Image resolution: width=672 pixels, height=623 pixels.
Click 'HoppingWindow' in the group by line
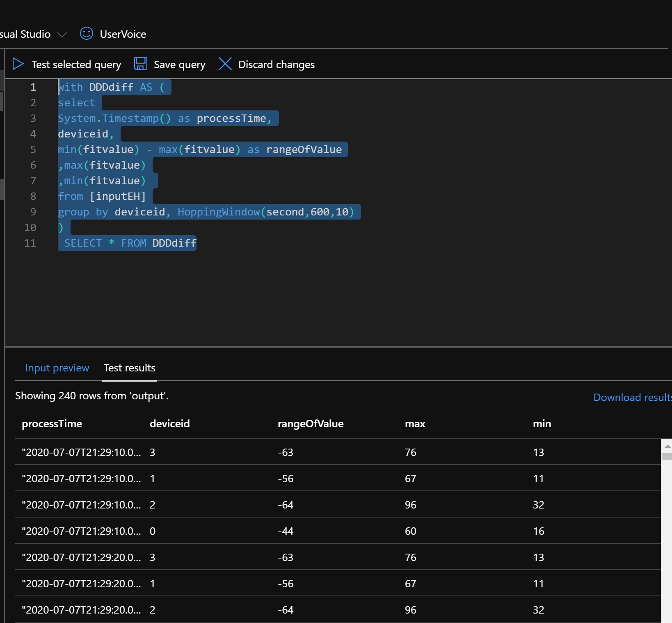[219, 212]
